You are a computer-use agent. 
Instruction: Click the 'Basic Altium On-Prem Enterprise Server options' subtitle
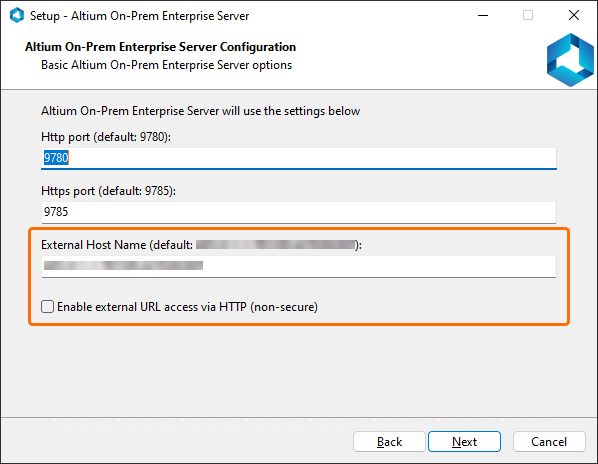point(166,65)
